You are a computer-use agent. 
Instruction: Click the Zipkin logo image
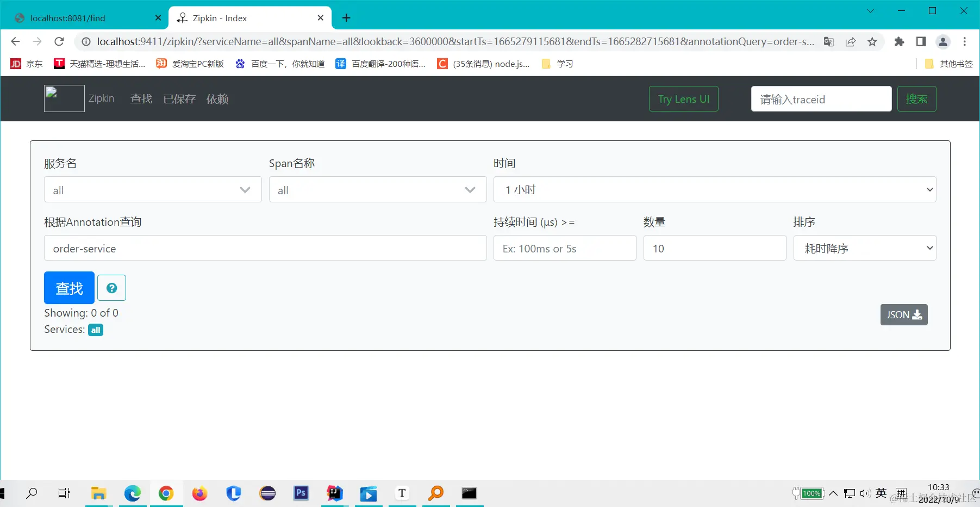(x=64, y=98)
